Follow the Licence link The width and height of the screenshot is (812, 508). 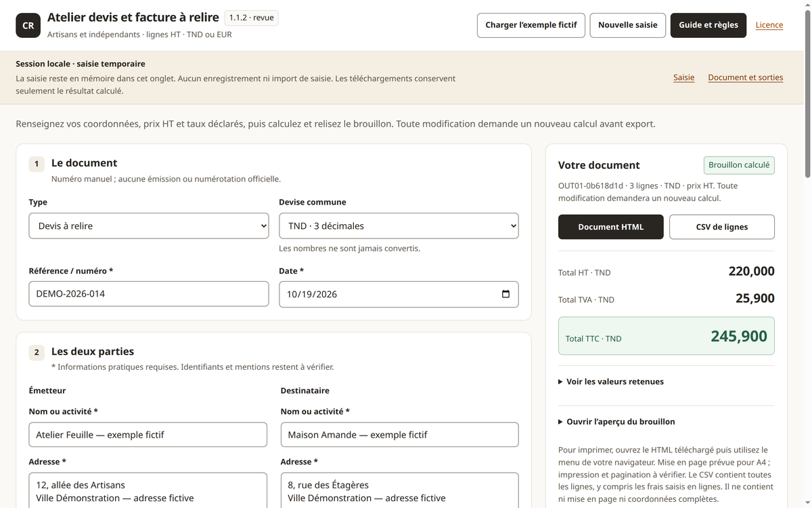[769, 25]
